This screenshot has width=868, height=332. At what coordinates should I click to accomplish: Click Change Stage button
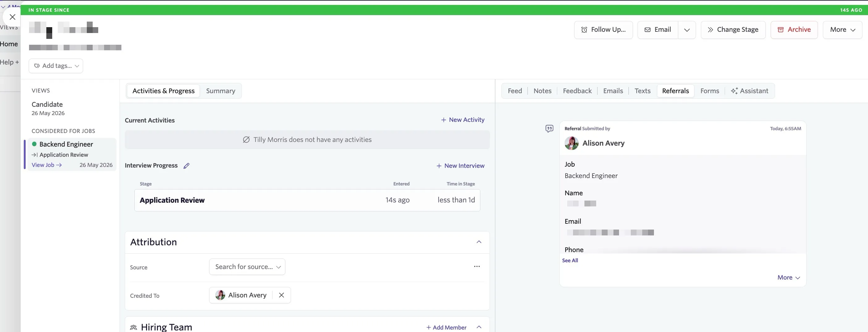[x=733, y=30]
